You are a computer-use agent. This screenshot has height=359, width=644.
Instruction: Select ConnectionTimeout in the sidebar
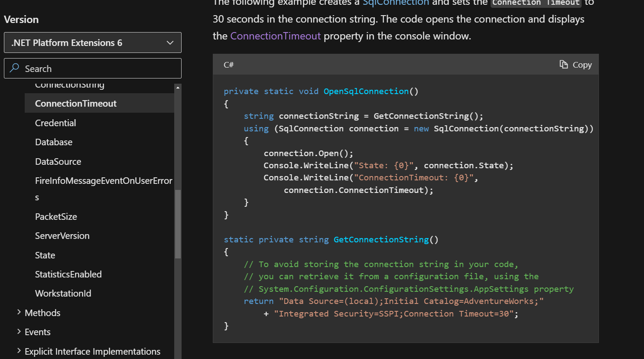point(76,104)
